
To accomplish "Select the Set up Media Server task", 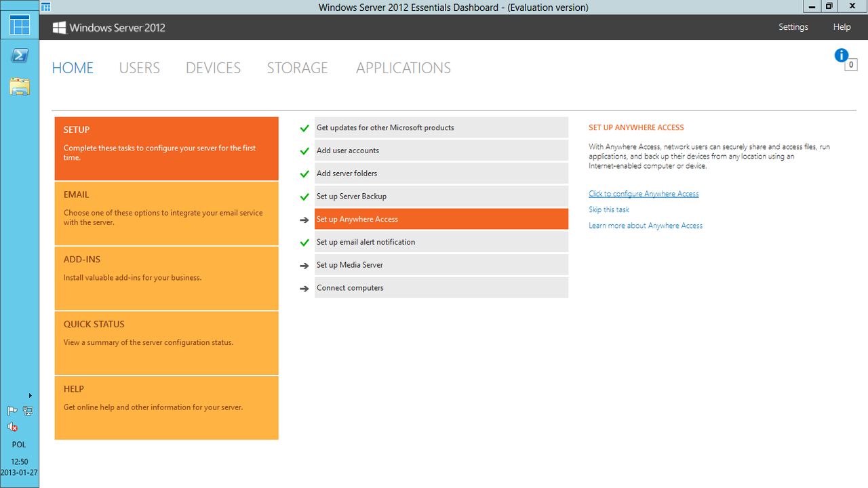I will (441, 265).
